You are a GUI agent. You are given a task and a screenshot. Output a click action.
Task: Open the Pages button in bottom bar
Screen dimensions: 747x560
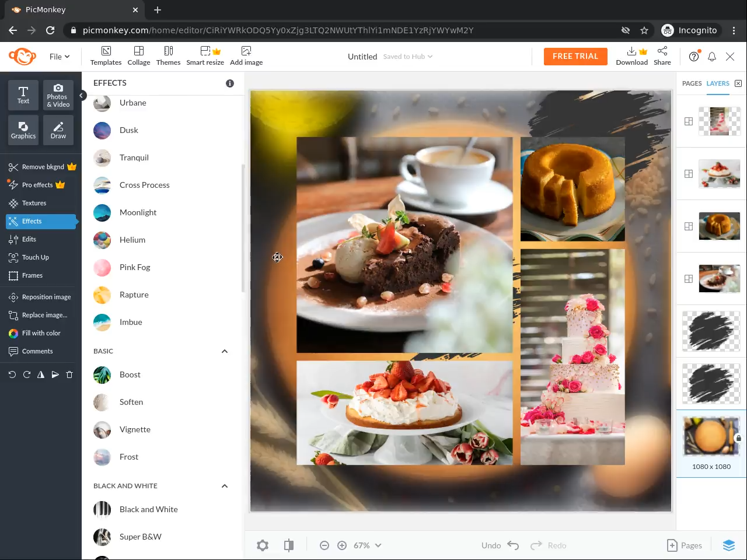click(x=685, y=545)
